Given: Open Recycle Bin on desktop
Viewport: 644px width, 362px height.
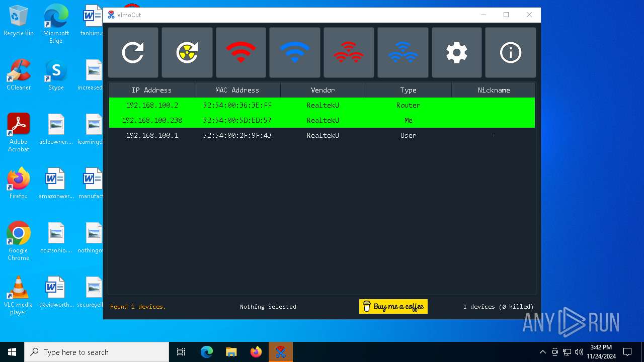Looking at the screenshot, I should coord(19,21).
